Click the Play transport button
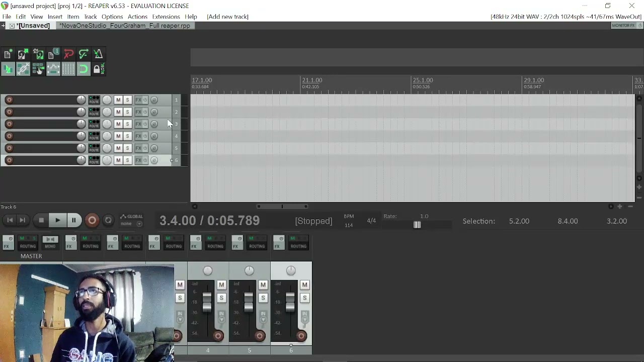This screenshot has height=362, width=644. pos(57,220)
